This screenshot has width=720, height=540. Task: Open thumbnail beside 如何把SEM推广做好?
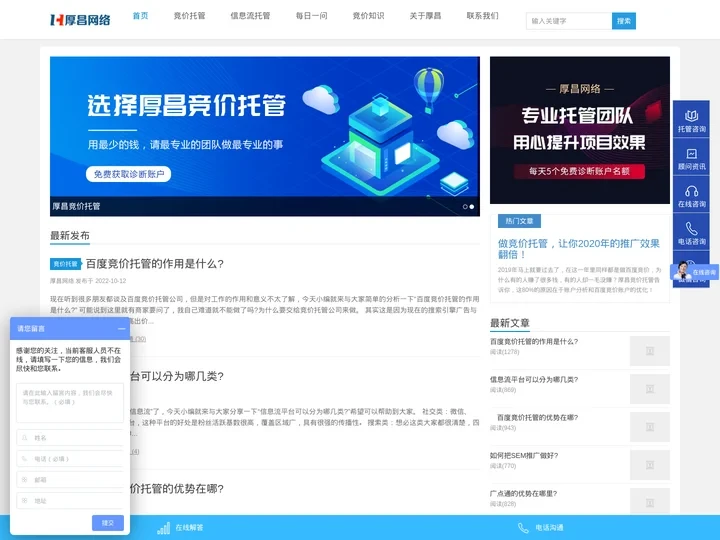(649, 465)
